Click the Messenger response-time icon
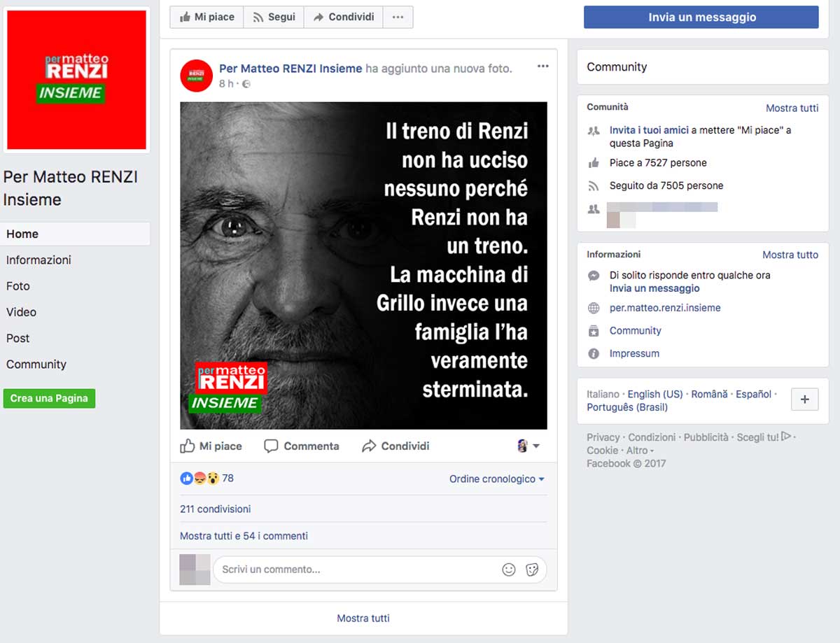The height and width of the screenshot is (643, 840). point(594,276)
